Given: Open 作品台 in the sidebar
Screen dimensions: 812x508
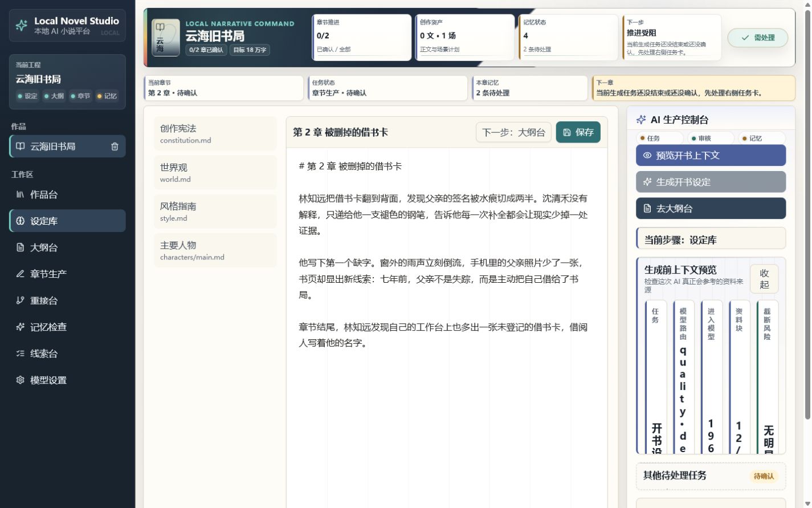Looking at the screenshot, I should pyautogui.click(x=67, y=194).
